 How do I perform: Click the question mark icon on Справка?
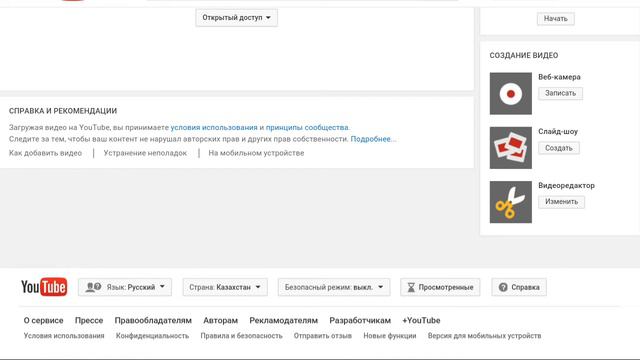click(x=503, y=287)
